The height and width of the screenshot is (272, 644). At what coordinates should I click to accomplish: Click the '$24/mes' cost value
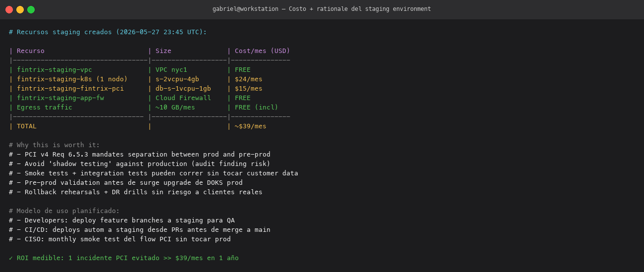249,79
